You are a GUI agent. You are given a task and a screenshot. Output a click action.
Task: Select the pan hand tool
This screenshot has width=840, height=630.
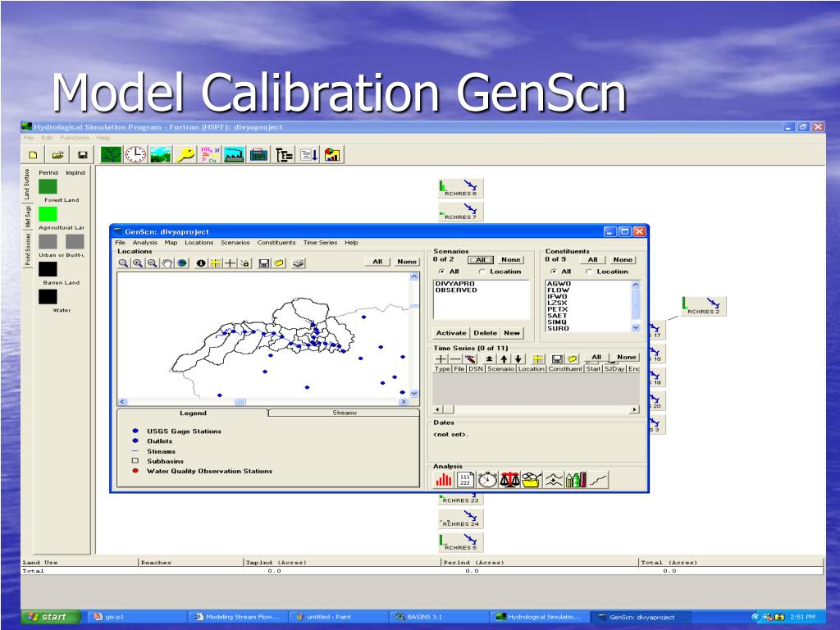pos(167,263)
